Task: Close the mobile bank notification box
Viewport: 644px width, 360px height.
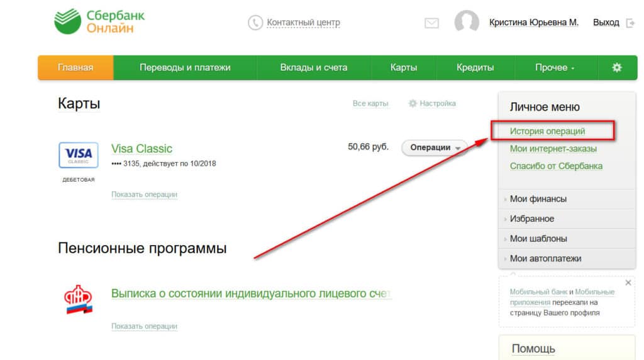Action: [x=628, y=283]
